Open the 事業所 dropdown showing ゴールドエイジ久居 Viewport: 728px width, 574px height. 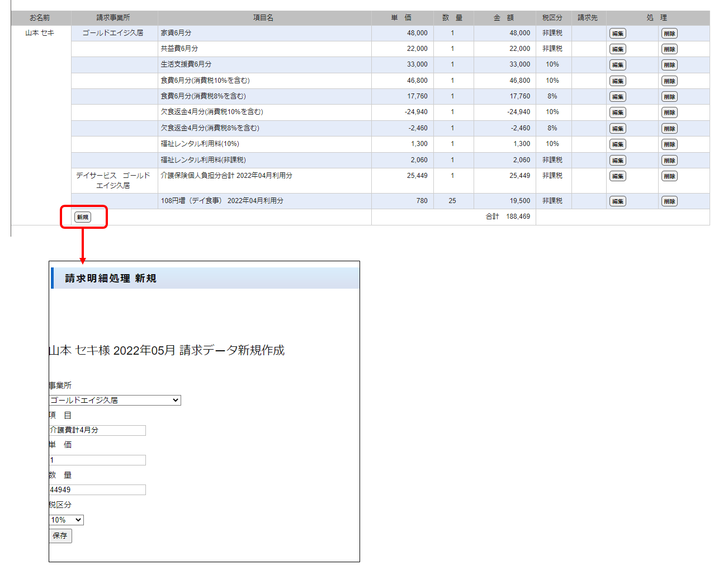(x=115, y=401)
